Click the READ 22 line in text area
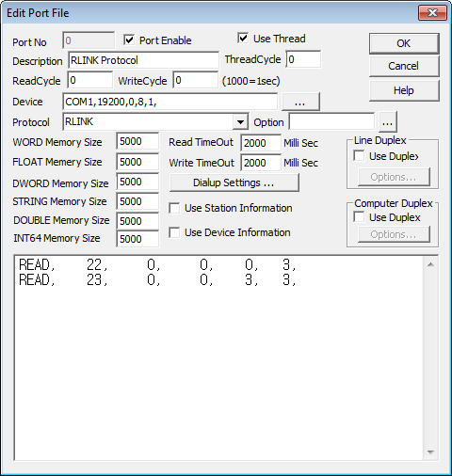The width and height of the screenshot is (452, 476). [157, 265]
